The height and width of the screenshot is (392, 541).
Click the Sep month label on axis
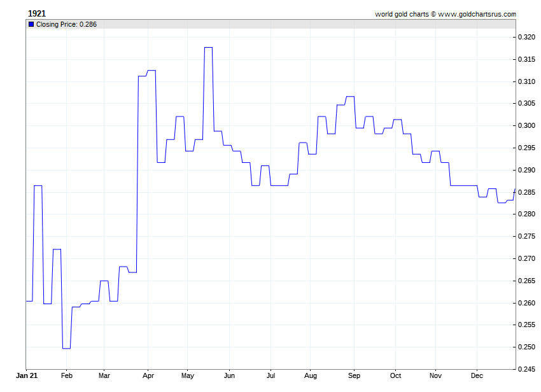click(354, 375)
